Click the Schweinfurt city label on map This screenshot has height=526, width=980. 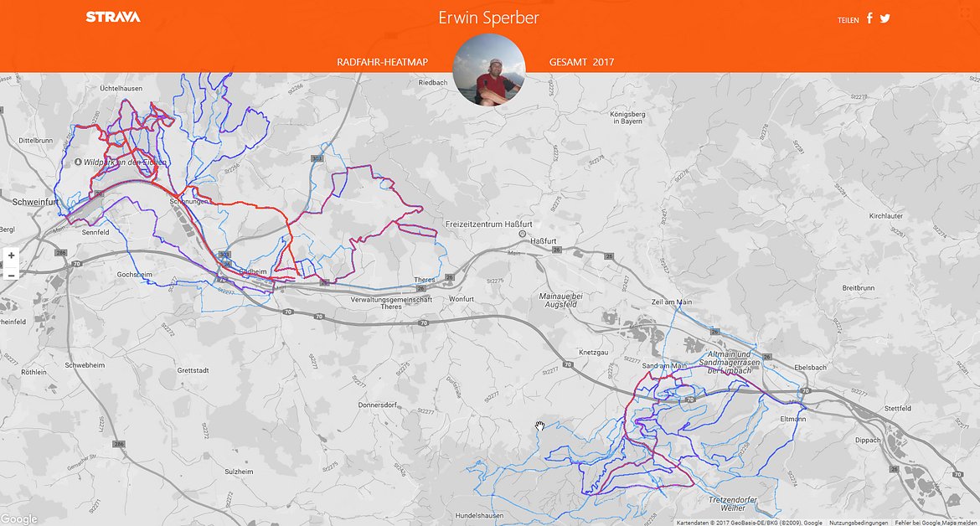[x=35, y=202]
